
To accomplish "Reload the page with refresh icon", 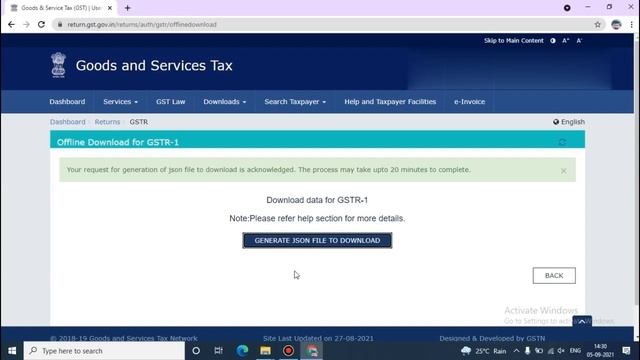I will (41, 24).
